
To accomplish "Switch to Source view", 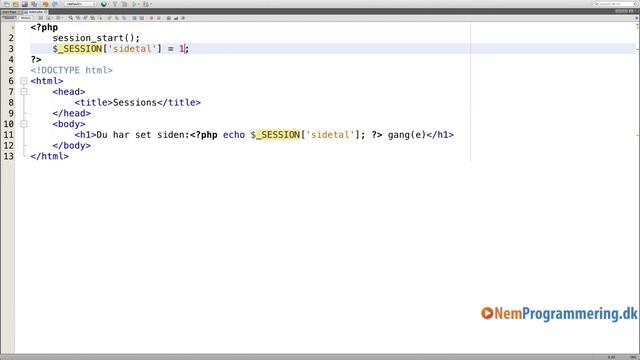I will (9, 18).
